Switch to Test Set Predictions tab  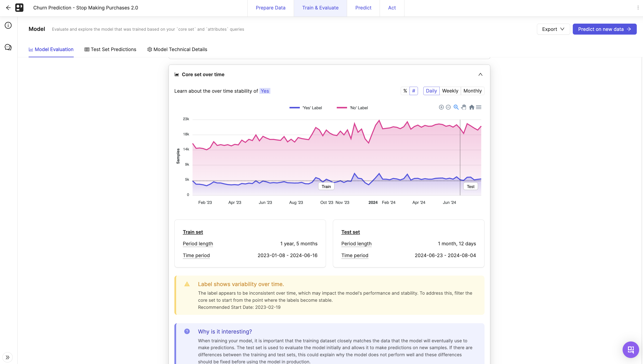(x=110, y=50)
